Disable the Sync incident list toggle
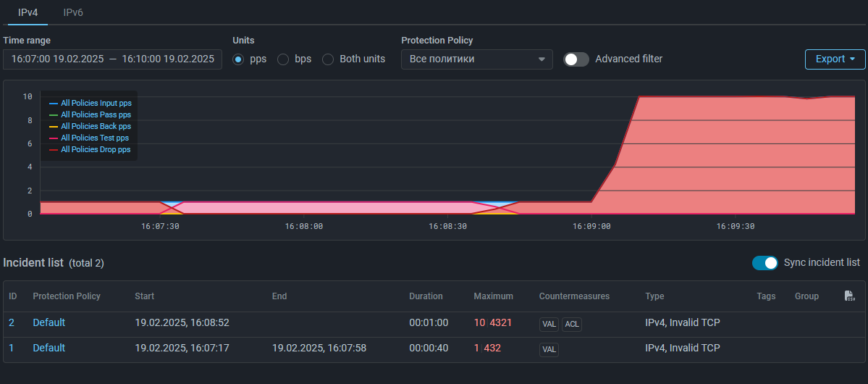Viewport: 868px width, 384px height. [764, 262]
